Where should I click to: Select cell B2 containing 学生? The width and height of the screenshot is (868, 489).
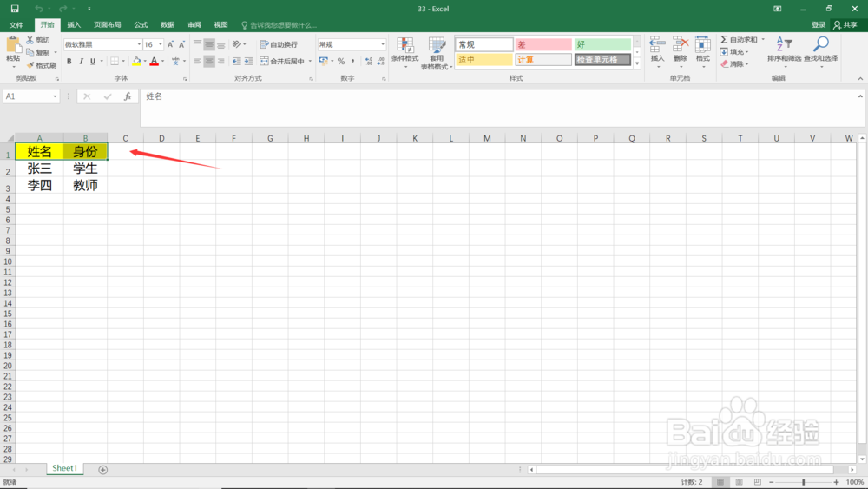(85, 169)
